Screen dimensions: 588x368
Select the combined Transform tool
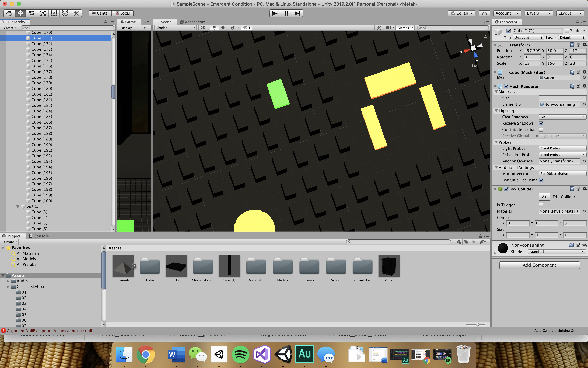point(65,13)
